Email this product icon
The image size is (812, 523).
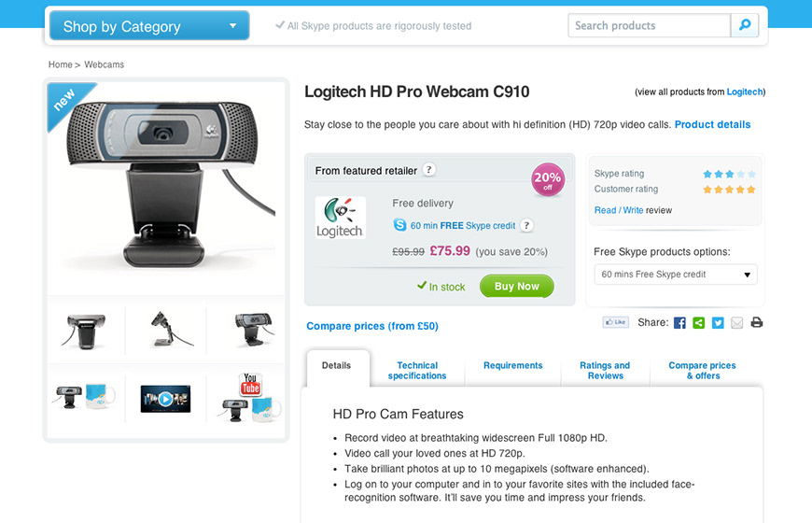click(x=737, y=323)
